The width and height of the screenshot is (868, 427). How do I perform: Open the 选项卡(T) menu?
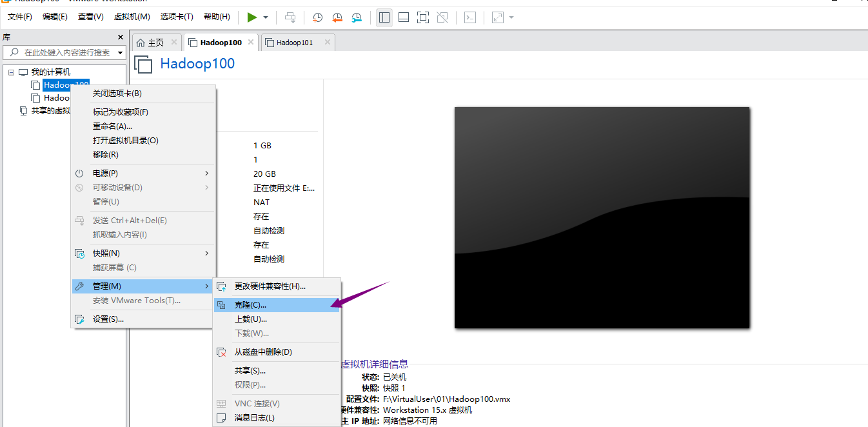coord(177,17)
